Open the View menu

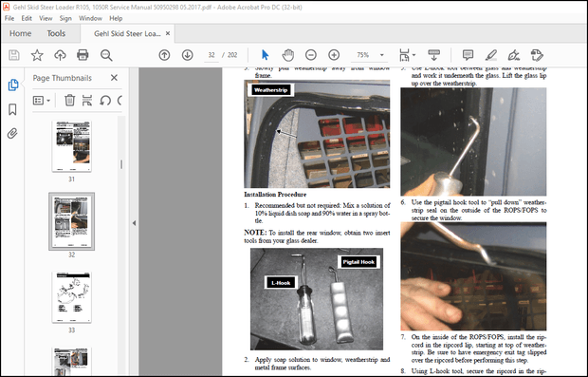[x=46, y=18]
